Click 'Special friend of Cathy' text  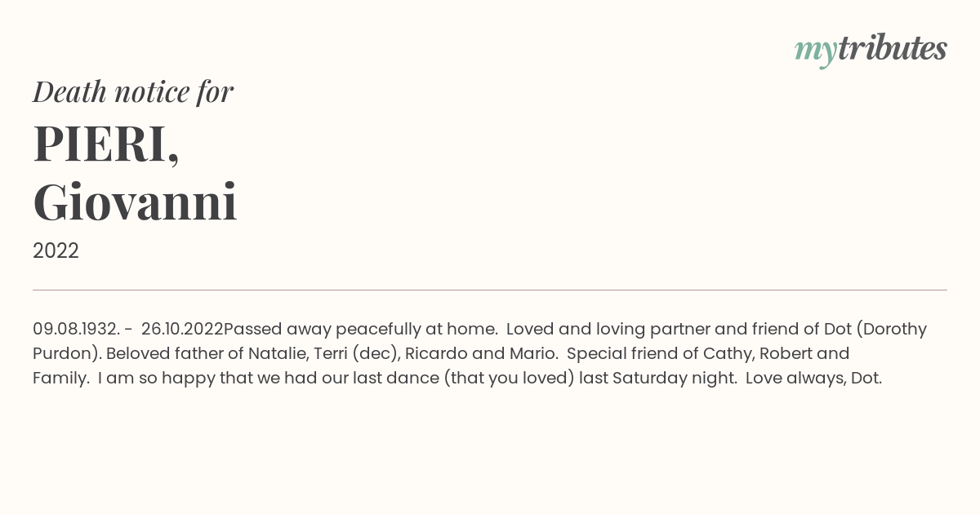pyautogui.click(x=659, y=354)
